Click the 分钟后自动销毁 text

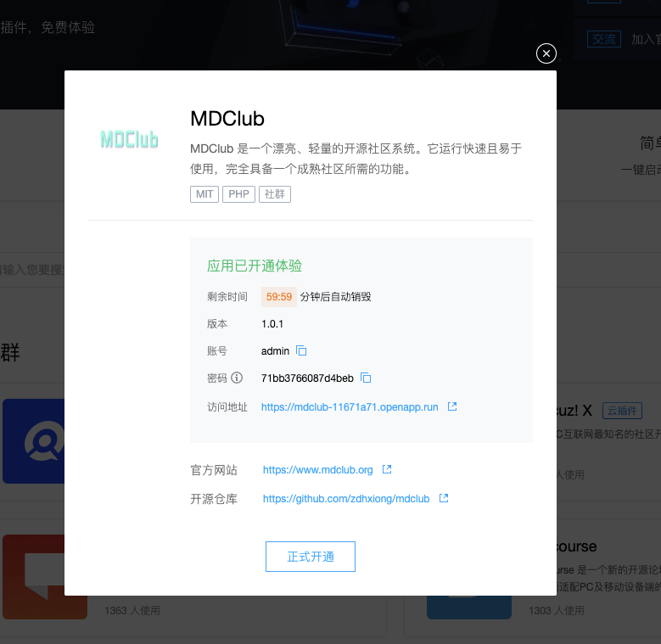pos(335,297)
